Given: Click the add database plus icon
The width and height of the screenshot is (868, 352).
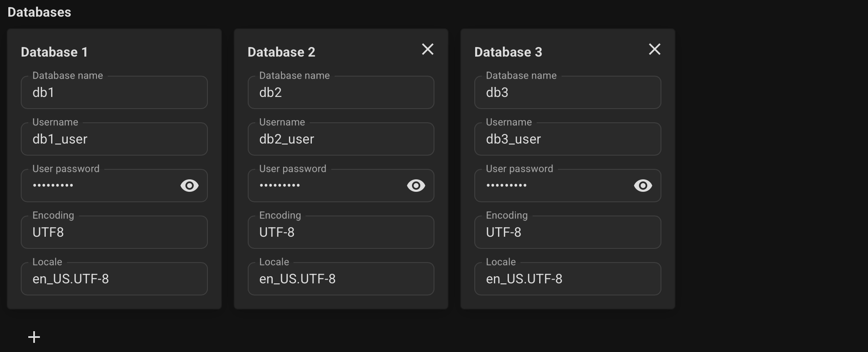Looking at the screenshot, I should [x=34, y=337].
